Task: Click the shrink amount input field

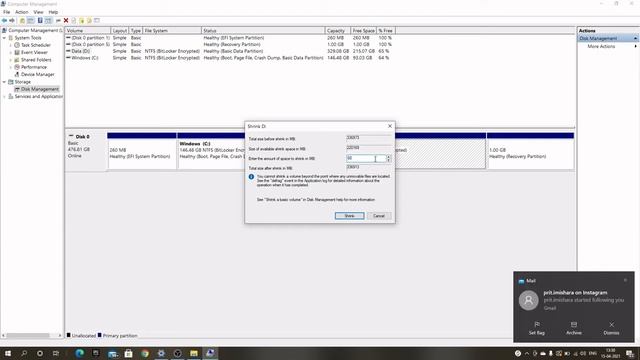Action: point(366,158)
